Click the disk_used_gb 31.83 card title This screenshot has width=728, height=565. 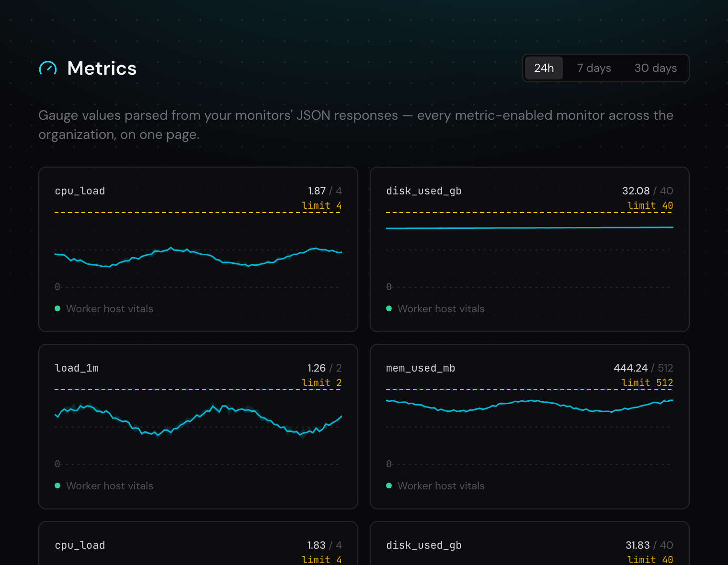424,545
